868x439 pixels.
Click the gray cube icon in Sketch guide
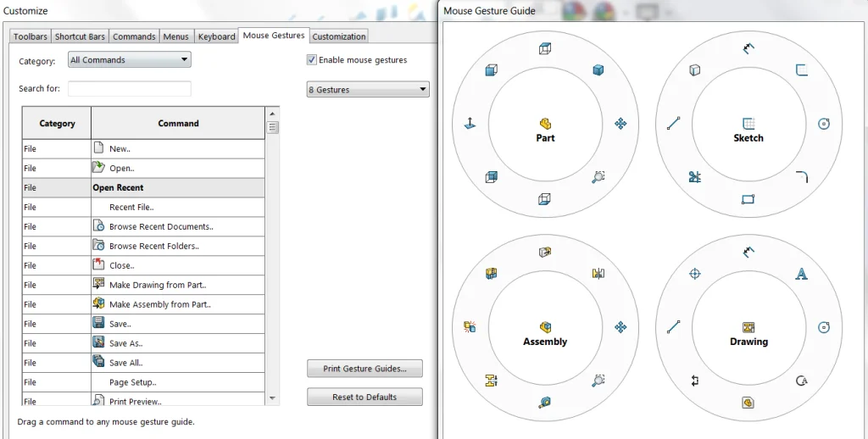pos(695,70)
